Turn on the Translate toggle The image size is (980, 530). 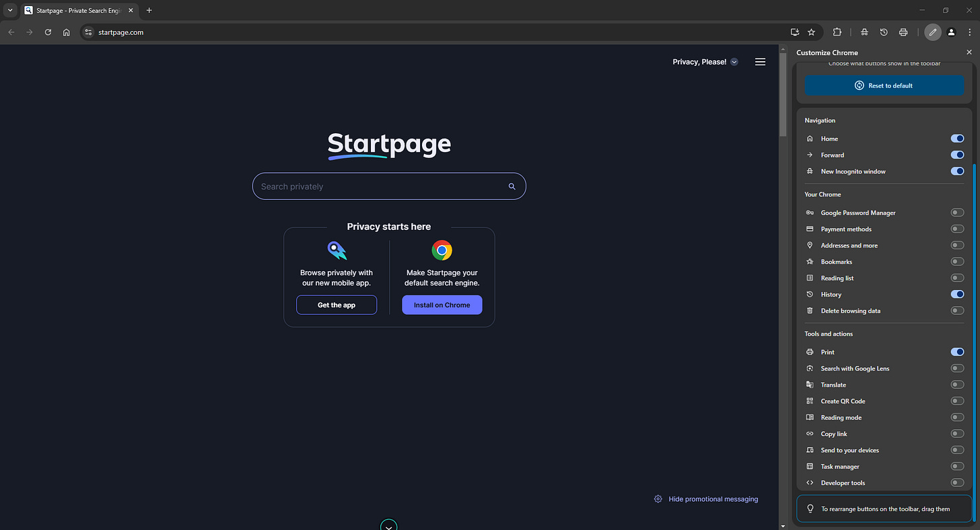pos(957,385)
